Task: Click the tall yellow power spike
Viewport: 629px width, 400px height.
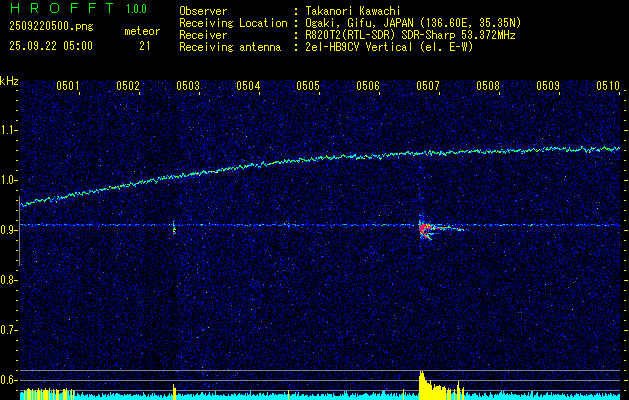Action: coord(421,383)
